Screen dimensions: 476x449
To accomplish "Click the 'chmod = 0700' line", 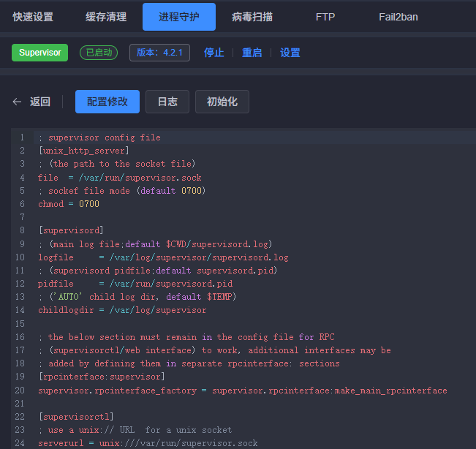I will (69, 204).
